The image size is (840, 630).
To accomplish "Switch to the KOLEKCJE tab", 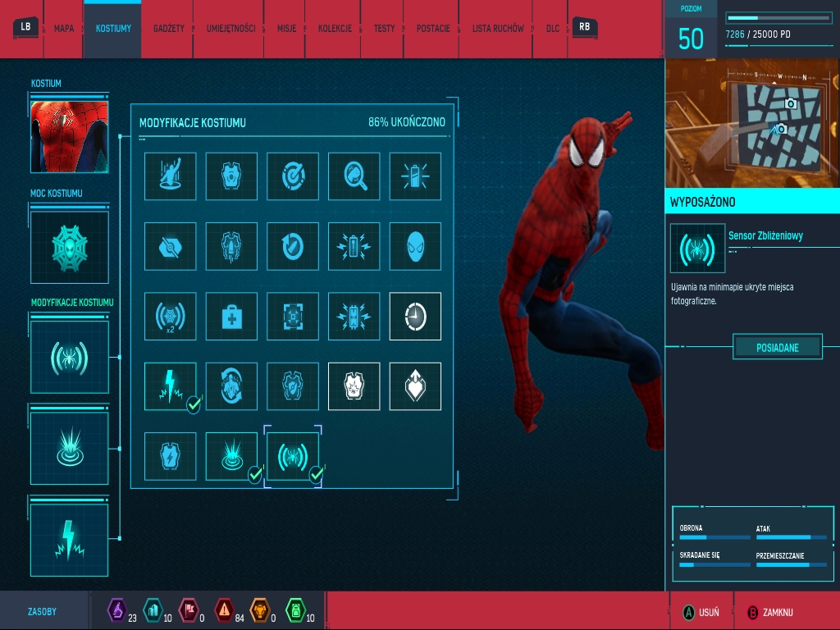I will tap(335, 29).
